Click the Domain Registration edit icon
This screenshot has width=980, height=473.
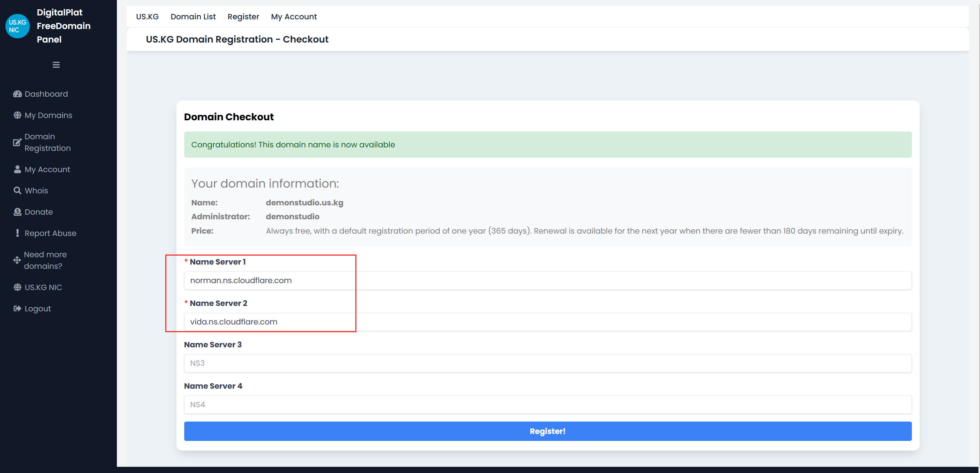(x=17, y=142)
